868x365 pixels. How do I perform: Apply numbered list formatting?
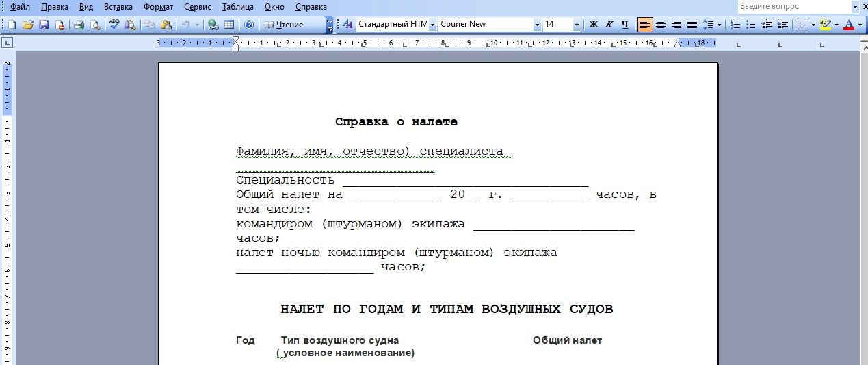point(736,25)
